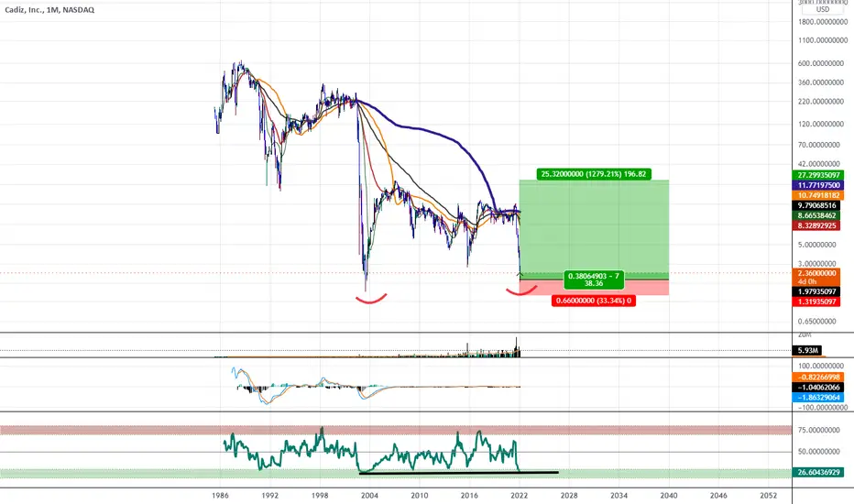This screenshot has height=504, width=854.
Task: Click the 220.00000000 price axis label
Action: click(x=823, y=102)
